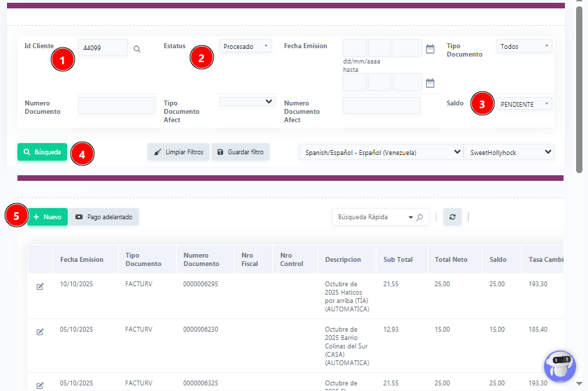Open the SweetHollyhock theme dropdown
Image resolution: width=588 pixels, height=391 pixels.
(x=509, y=152)
